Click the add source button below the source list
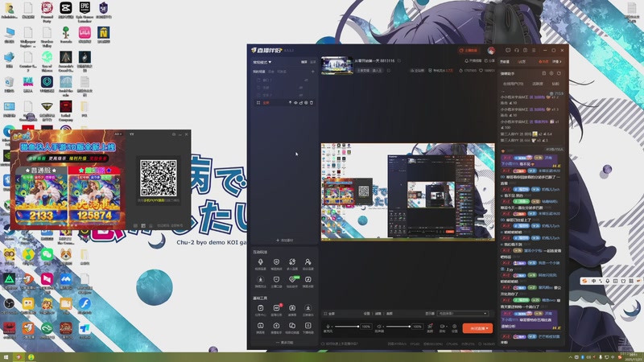The height and width of the screenshot is (362, 644). (x=285, y=241)
